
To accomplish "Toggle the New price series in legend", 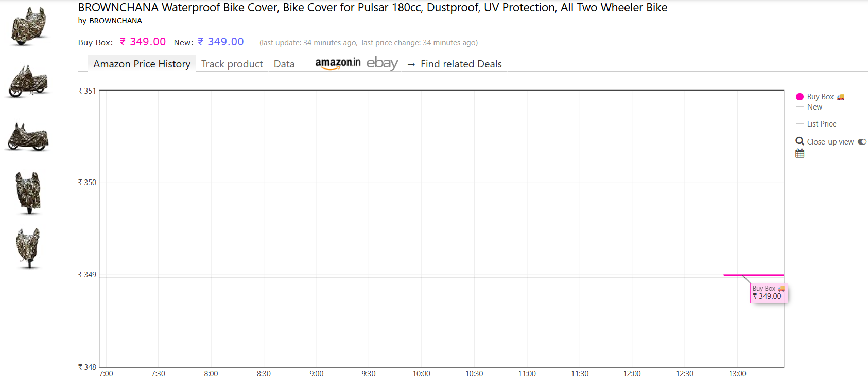I will pos(814,107).
